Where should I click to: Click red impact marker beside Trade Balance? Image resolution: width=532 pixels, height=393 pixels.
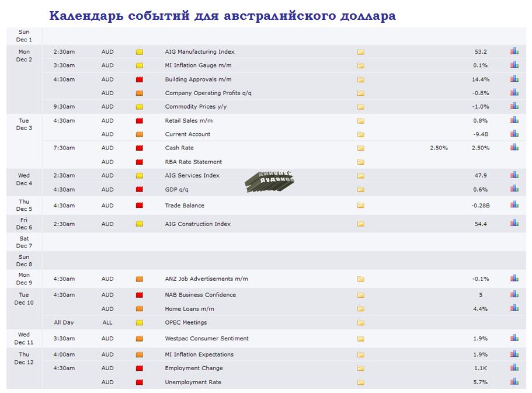(140, 206)
